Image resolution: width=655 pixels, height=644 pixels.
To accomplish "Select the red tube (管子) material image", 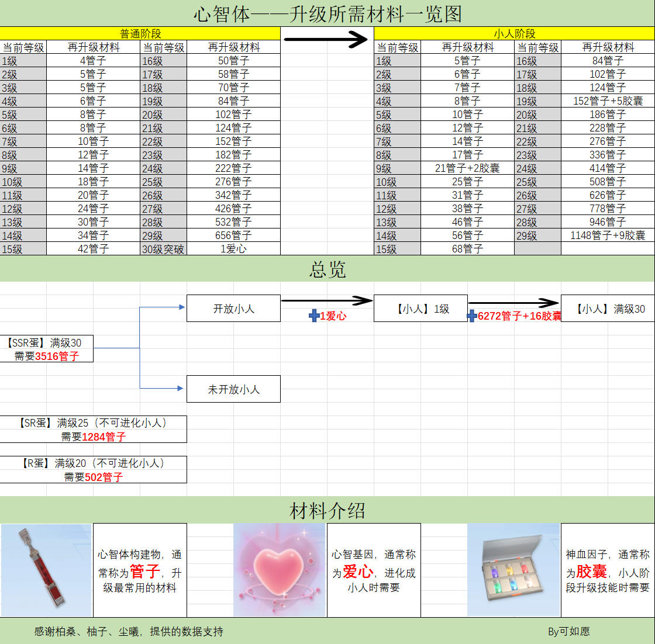I will click(x=46, y=570).
